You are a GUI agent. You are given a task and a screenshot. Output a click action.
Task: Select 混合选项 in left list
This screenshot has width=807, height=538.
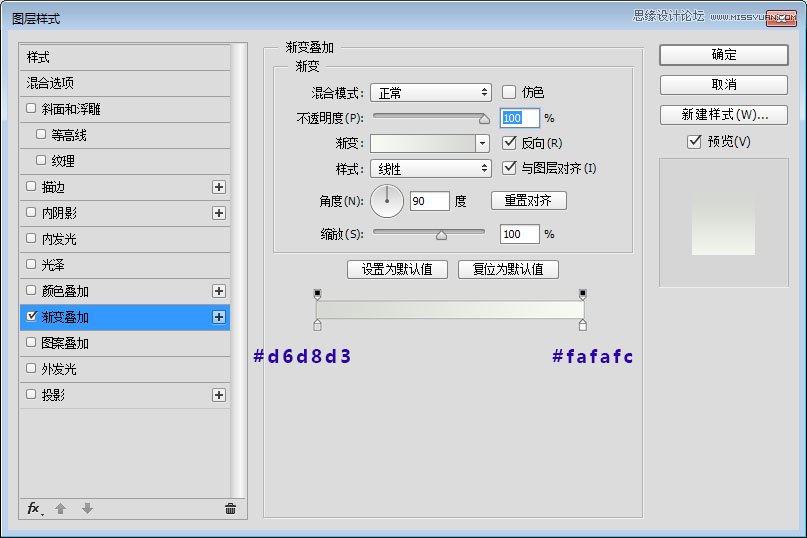point(125,83)
